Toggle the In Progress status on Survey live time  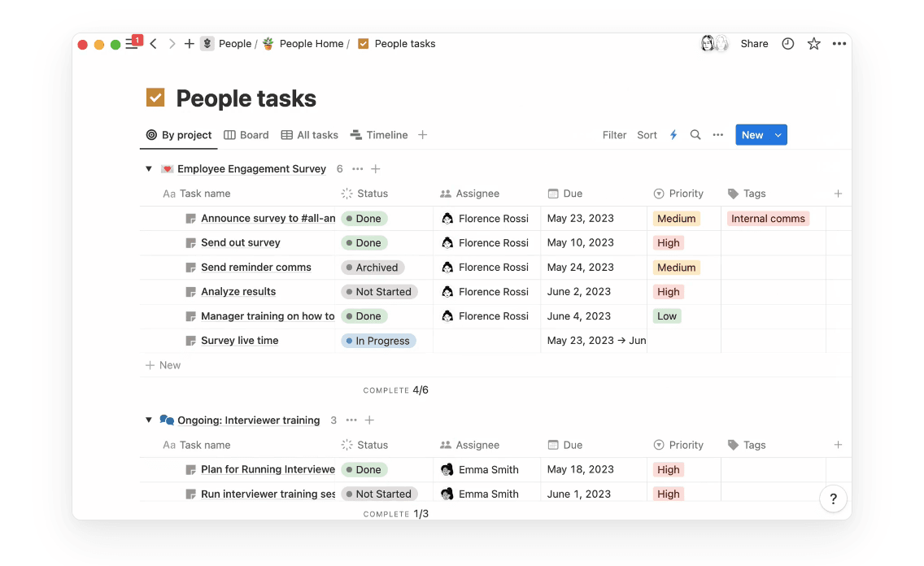pyautogui.click(x=379, y=340)
